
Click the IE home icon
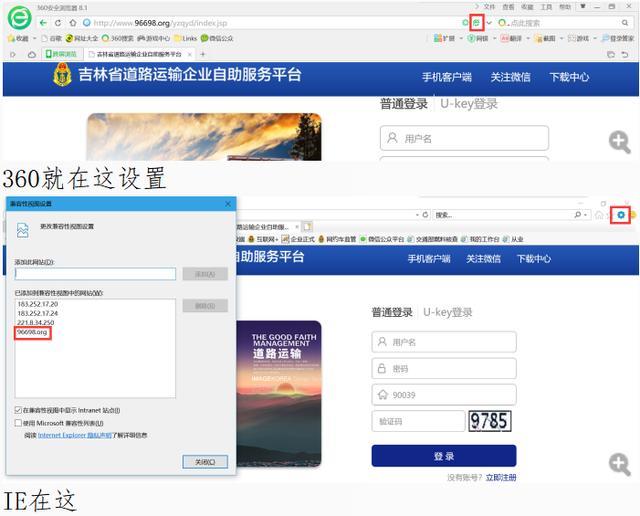click(598, 215)
